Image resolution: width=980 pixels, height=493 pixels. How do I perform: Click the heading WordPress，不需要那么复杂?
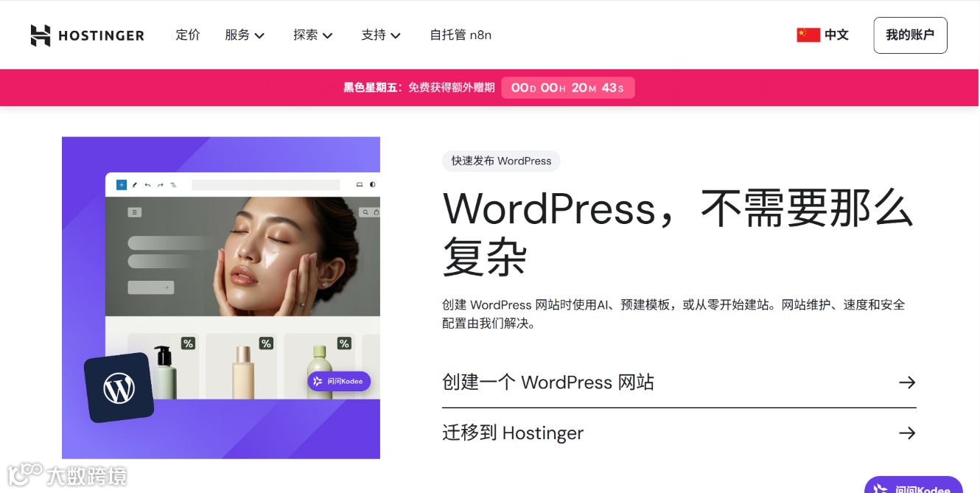678,233
